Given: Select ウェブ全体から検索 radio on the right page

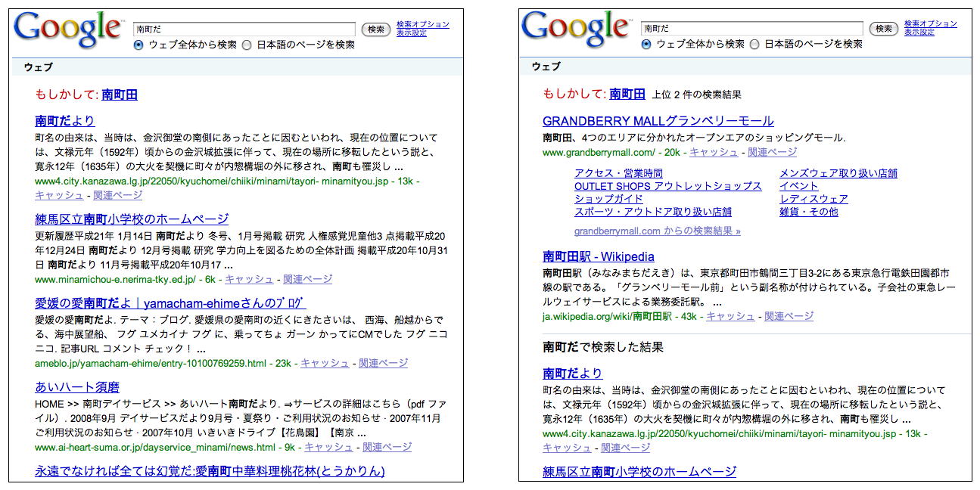Looking at the screenshot, I should click(646, 45).
